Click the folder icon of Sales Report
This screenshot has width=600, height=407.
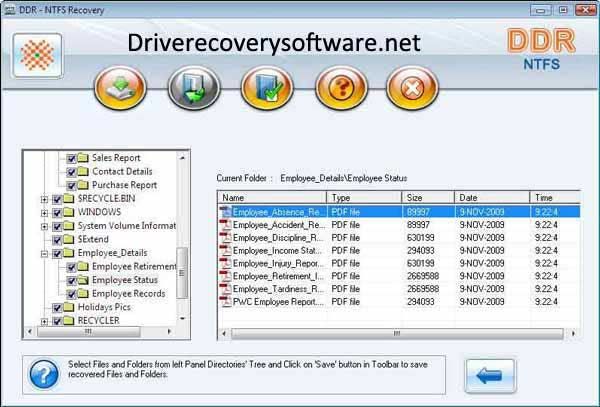(x=83, y=158)
